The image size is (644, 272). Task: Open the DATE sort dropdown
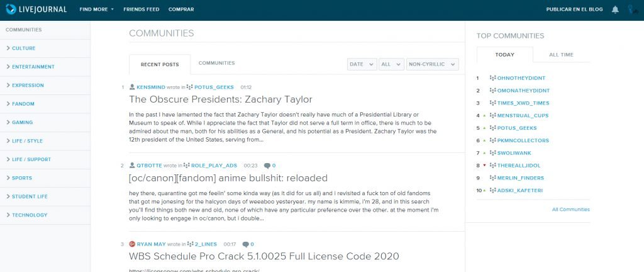point(362,64)
